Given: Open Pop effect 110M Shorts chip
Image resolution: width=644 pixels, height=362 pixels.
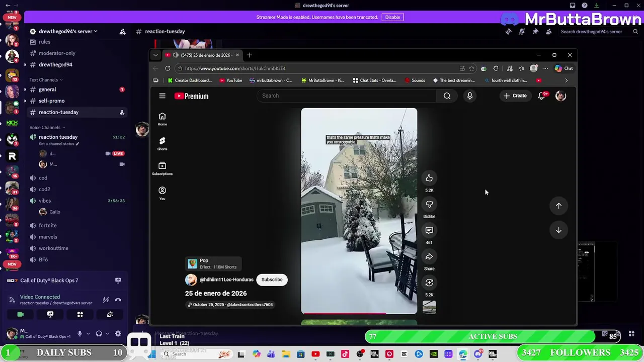Looking at the screenshot, I should point(214,263).
